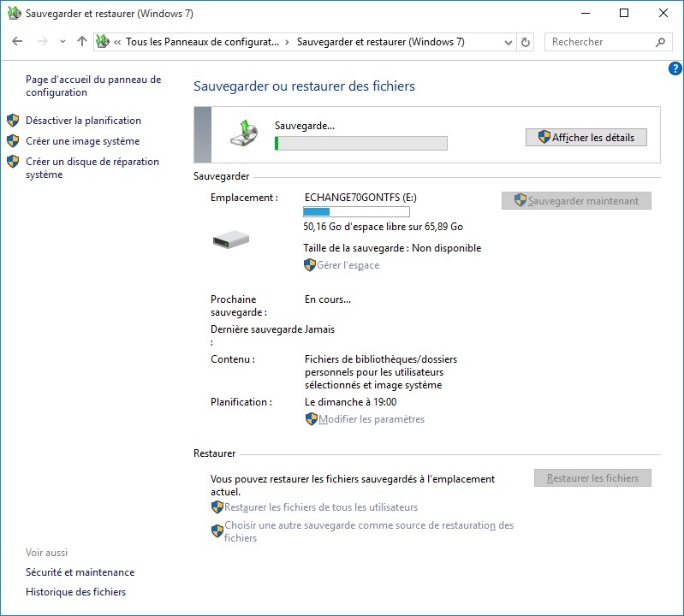Click Sauvegarder maintenant button
This screenshot has height=616, width=684.
pos(576,200)
